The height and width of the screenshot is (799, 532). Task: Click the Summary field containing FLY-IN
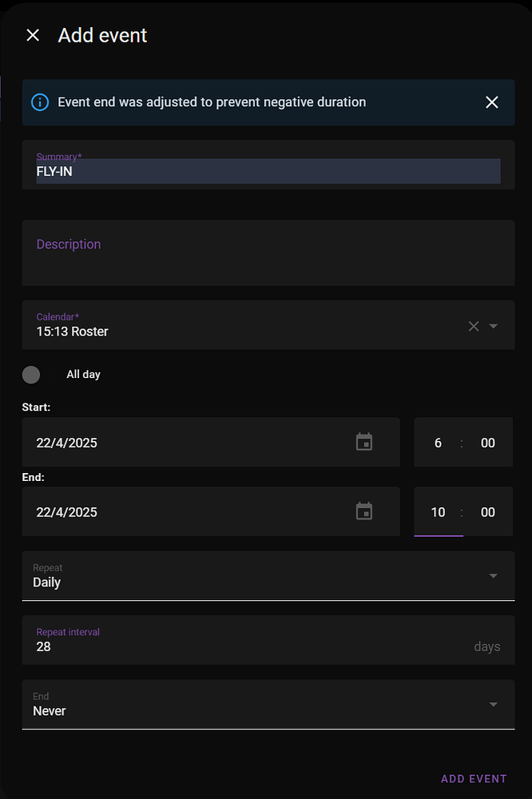(268, 170)
